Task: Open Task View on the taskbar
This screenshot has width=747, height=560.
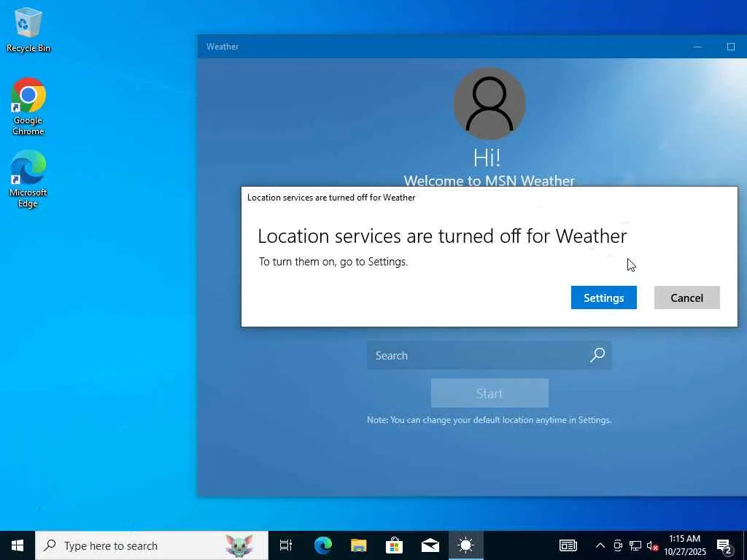Action: coord(286,545)
